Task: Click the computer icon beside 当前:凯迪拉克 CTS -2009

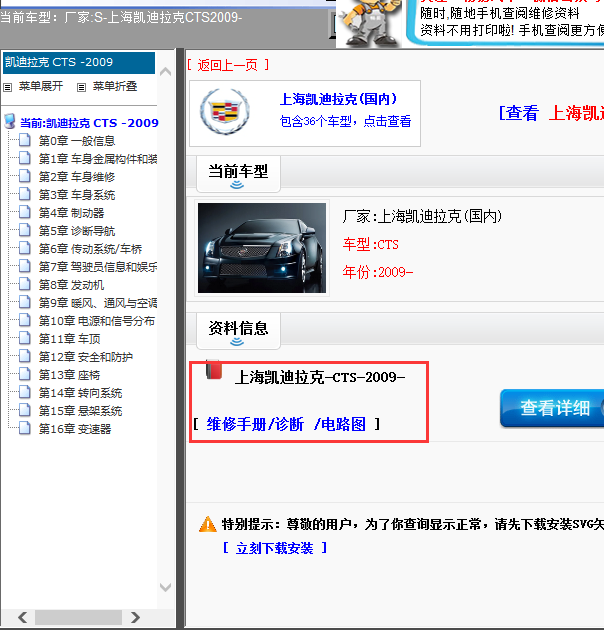Action: pyautogui.click(x=10, y=121)
